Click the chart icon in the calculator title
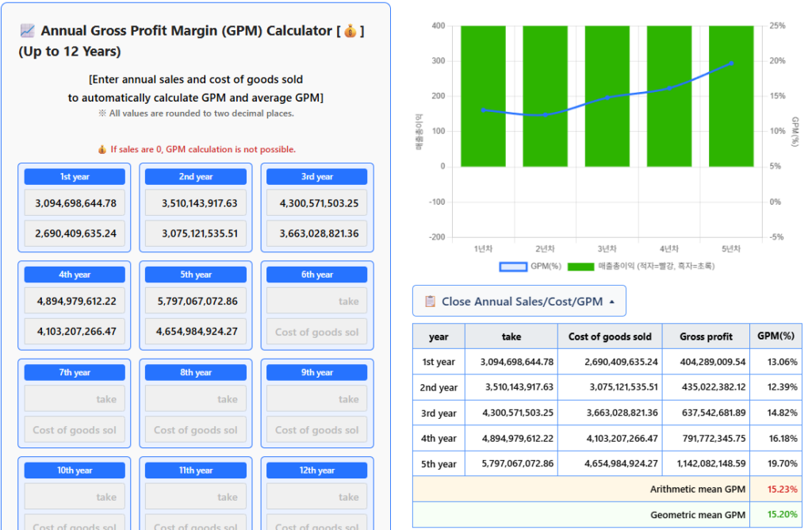Viewport: 812px width, 530px height. pos(27,31)
